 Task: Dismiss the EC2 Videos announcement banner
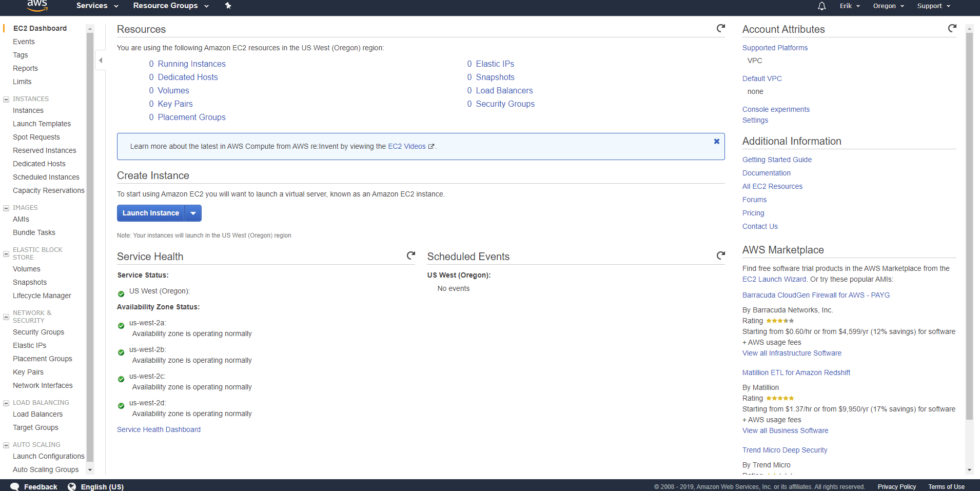click(x=716, y=142)
